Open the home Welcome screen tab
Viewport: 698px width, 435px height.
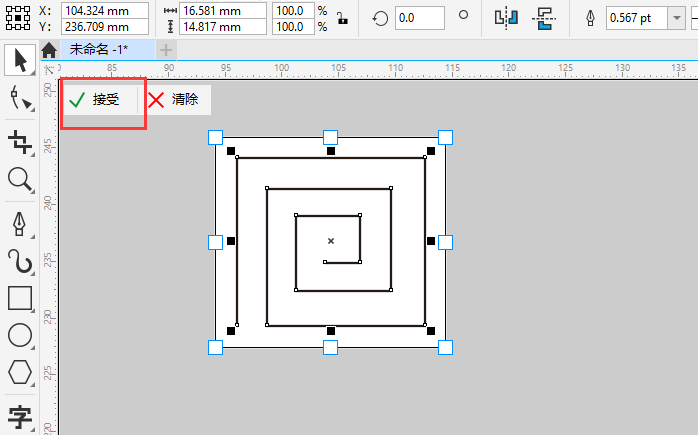point(49,50)
